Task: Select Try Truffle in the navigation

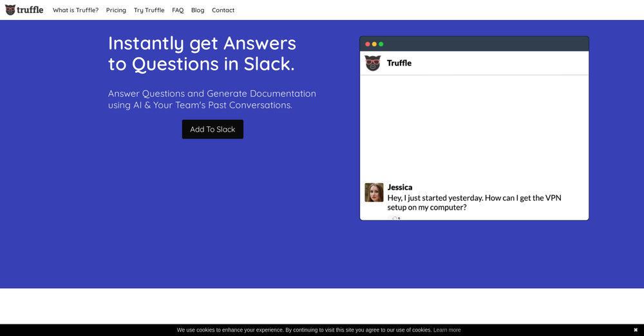Action: (149, 10)
